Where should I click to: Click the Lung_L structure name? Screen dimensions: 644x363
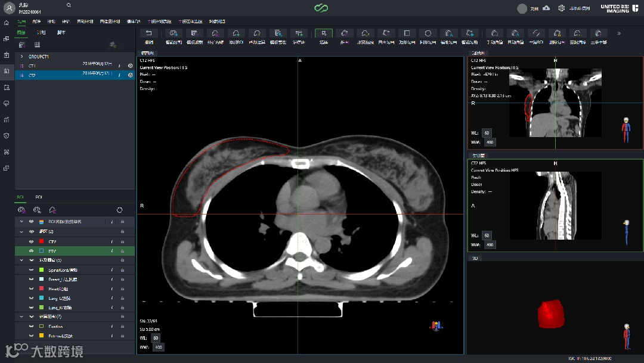click(60, 298)
